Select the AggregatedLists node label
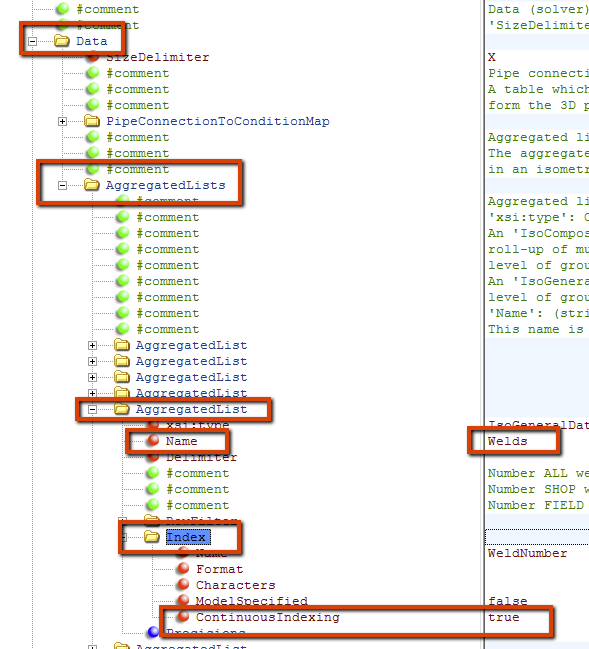The height and width of the screenshot is (649, 589). (x=166, y=185)
